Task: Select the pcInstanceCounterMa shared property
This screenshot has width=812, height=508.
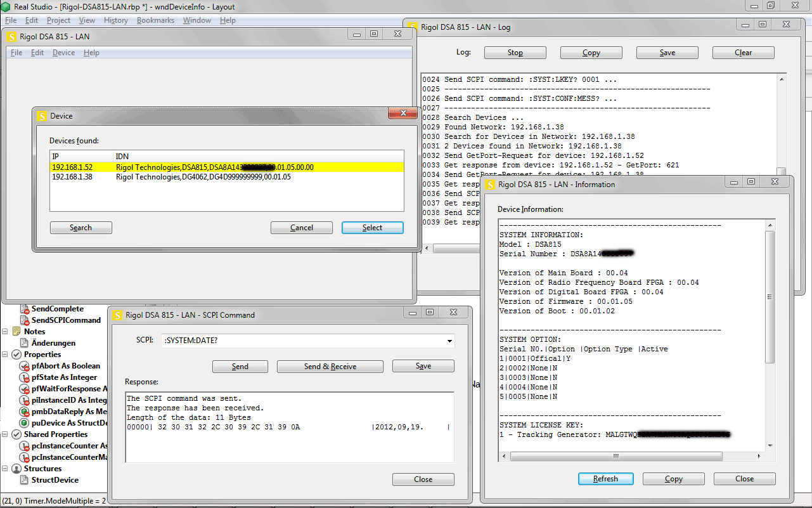Action: click(x=69, y=457)
